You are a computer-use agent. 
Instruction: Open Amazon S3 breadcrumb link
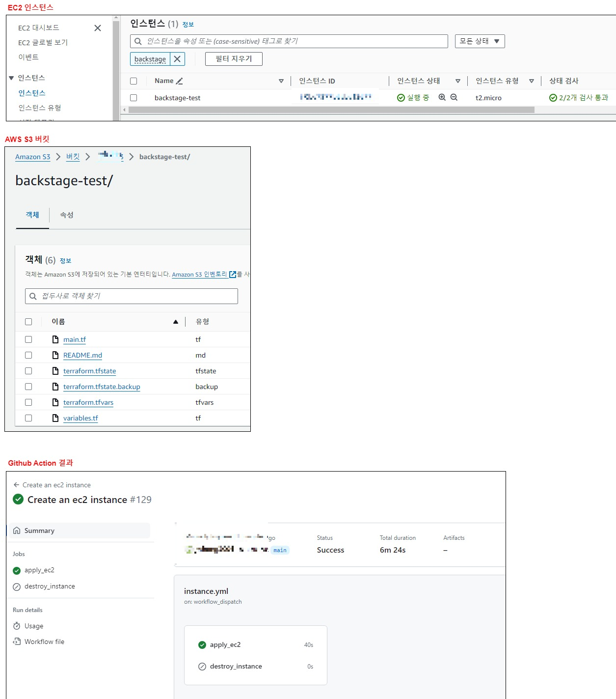(x=32, y=157)
